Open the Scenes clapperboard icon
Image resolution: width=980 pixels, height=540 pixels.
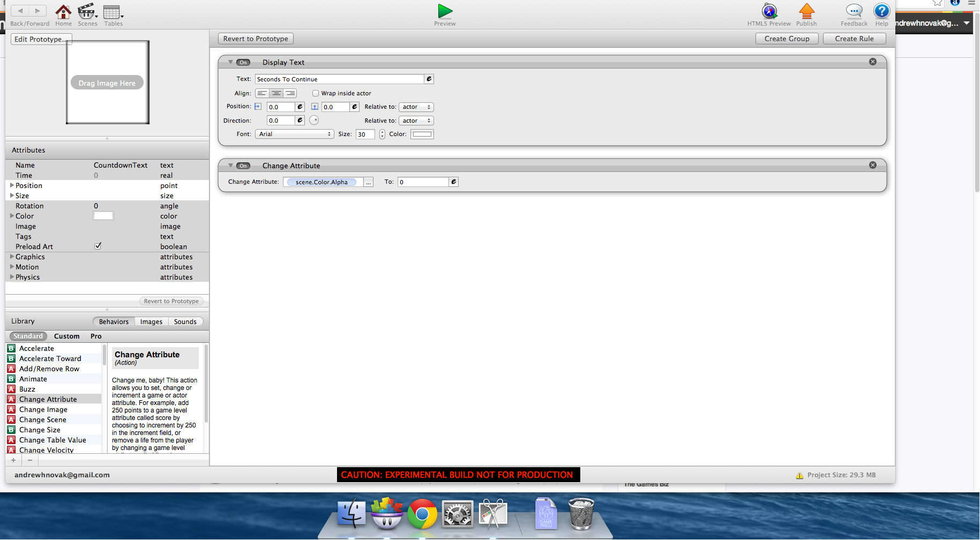coord(87,11)
